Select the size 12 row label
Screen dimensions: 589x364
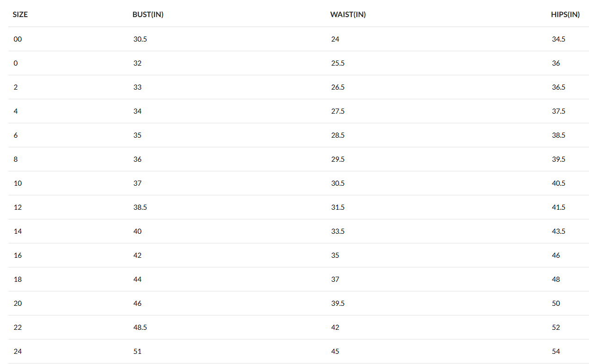18,207
